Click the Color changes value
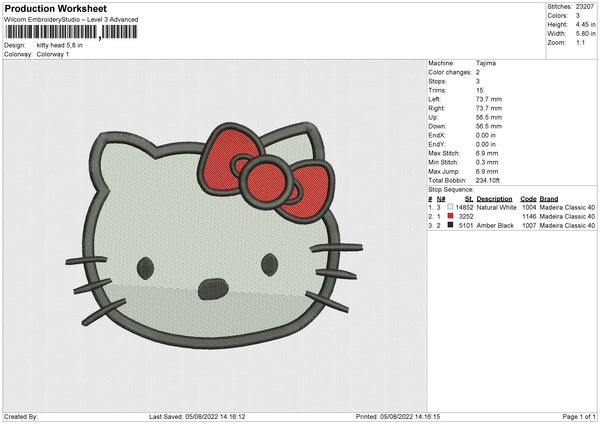 point(478,72)
